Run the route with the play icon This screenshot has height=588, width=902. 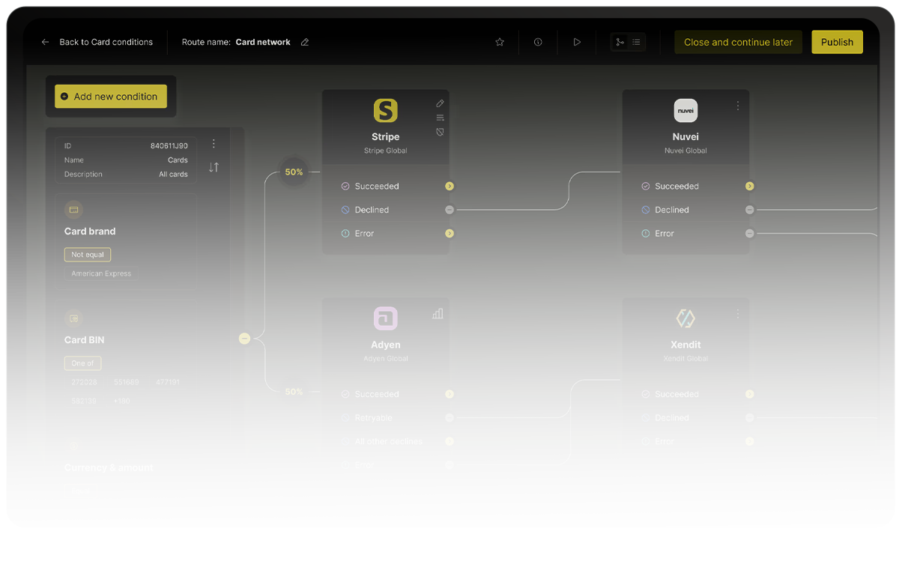coord(577,42)
